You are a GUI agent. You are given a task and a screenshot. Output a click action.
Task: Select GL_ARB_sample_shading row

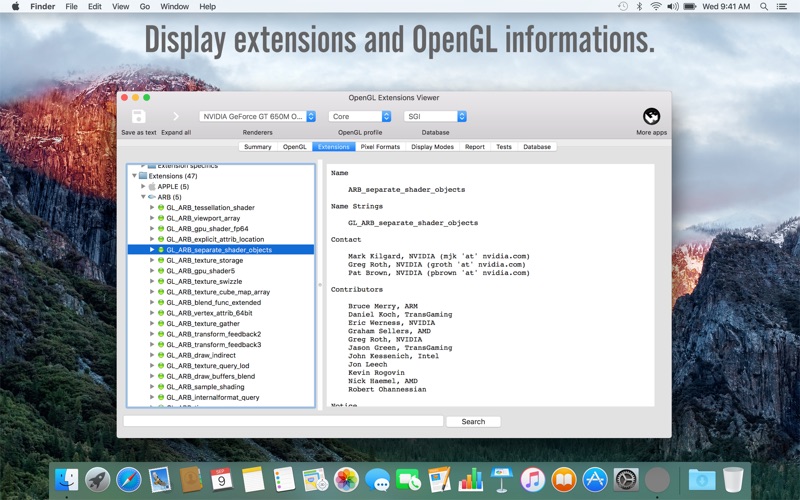[x=221, y=387]
